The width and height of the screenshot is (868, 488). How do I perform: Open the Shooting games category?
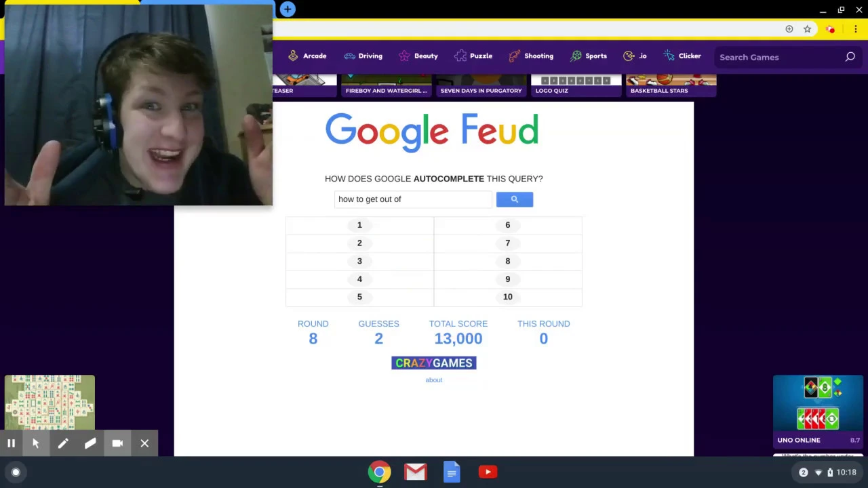coord(531,56)
